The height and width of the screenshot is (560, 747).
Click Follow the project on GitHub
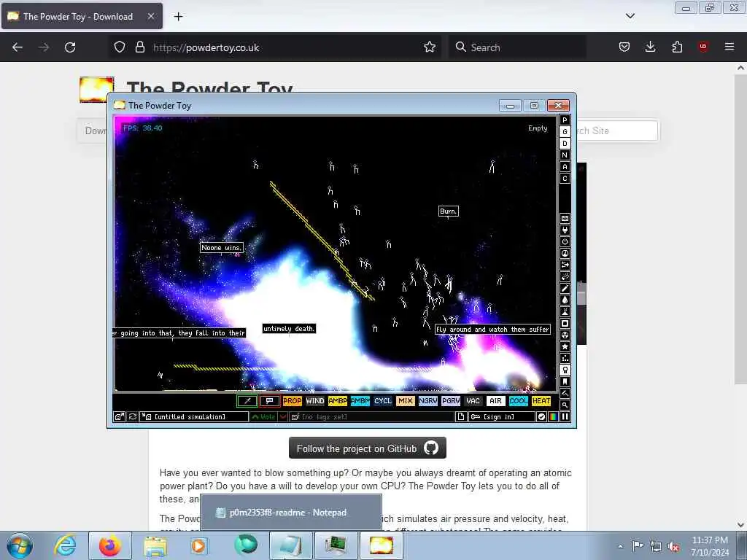click(368, 448)
